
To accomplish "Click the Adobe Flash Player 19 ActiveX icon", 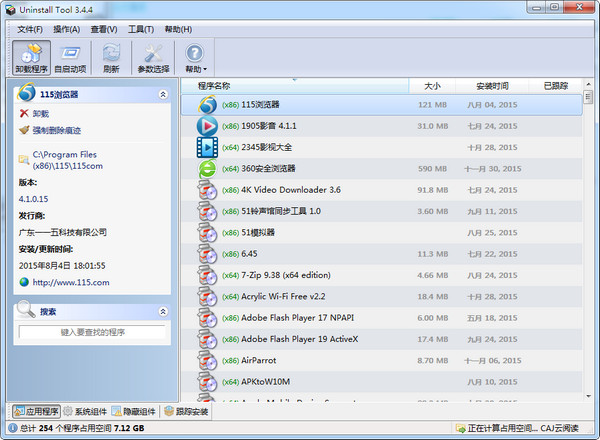I will click(207, 339).
